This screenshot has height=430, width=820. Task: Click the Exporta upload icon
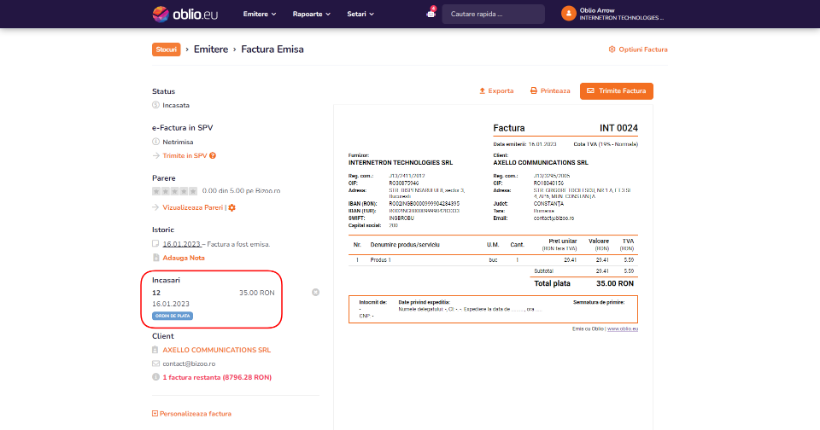click(x=482, y=90)
